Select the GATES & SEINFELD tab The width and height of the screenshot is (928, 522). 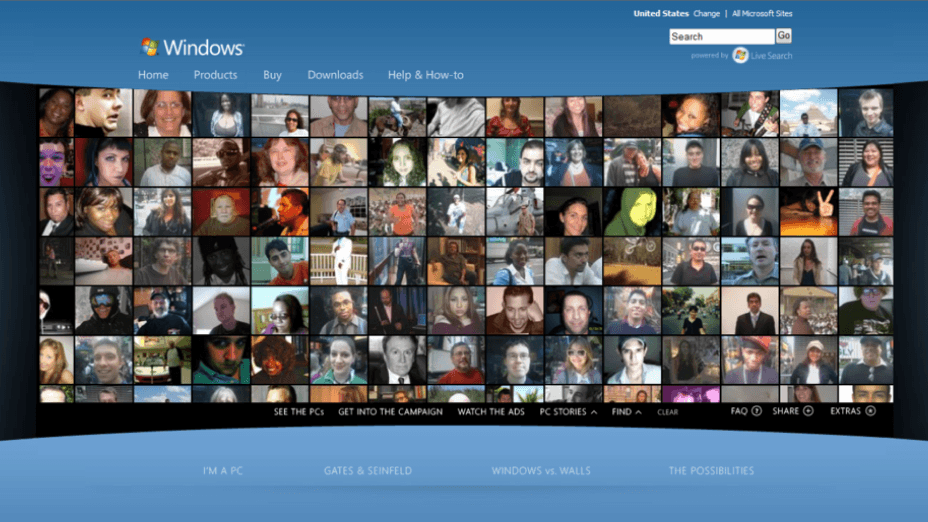tap(368, 471)
